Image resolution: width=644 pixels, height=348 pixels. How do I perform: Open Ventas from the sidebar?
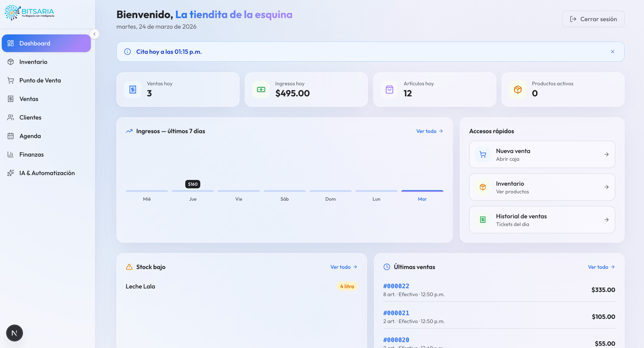point(28,99)
